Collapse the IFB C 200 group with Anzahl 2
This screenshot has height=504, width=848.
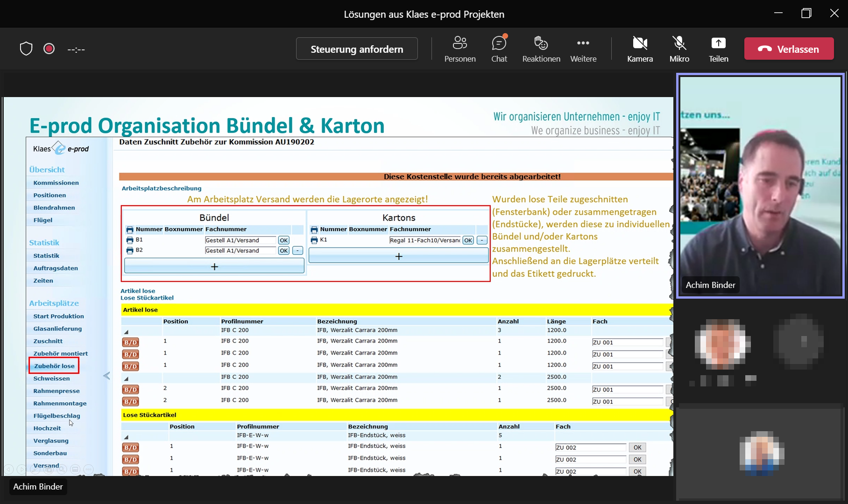tap(126, 378)
